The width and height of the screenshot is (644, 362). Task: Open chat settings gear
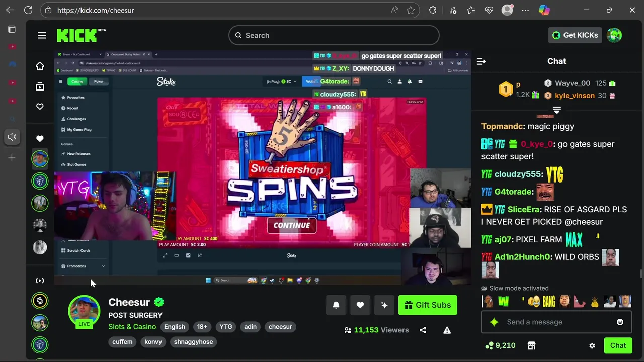tap(592, 346)
